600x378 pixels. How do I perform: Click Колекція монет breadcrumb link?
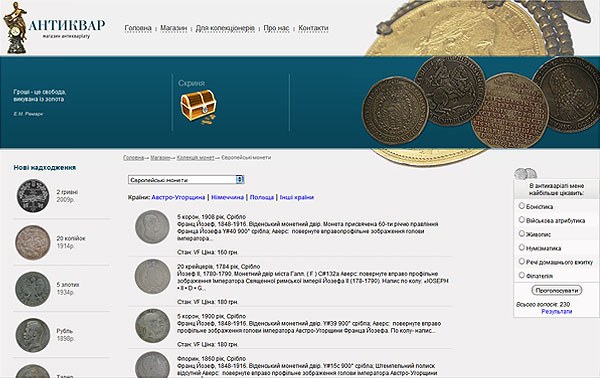[x=196, y=158]
